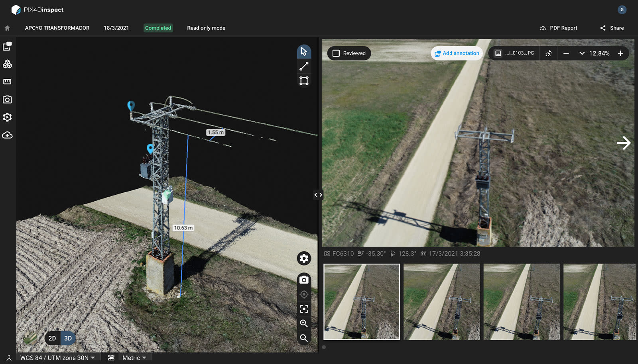Open the coordinate system dropdown WGS 84
Screen dimensions: 638x364
coord(57,357)
